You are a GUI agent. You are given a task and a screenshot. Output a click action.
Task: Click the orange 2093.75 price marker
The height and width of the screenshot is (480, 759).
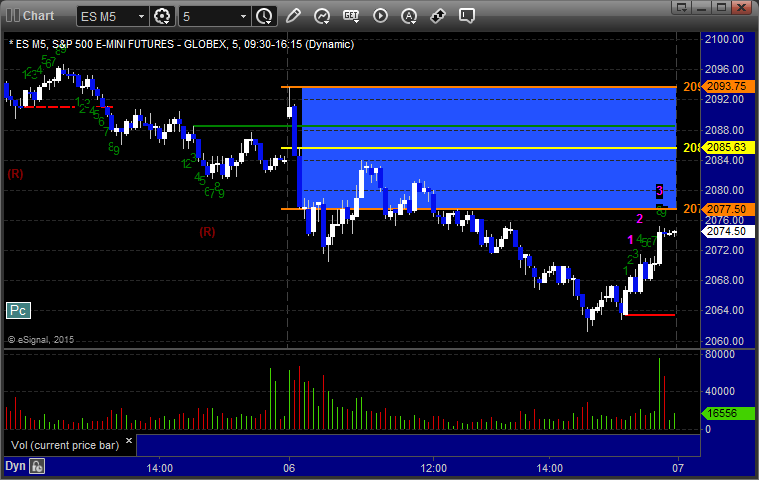(728, 86)
